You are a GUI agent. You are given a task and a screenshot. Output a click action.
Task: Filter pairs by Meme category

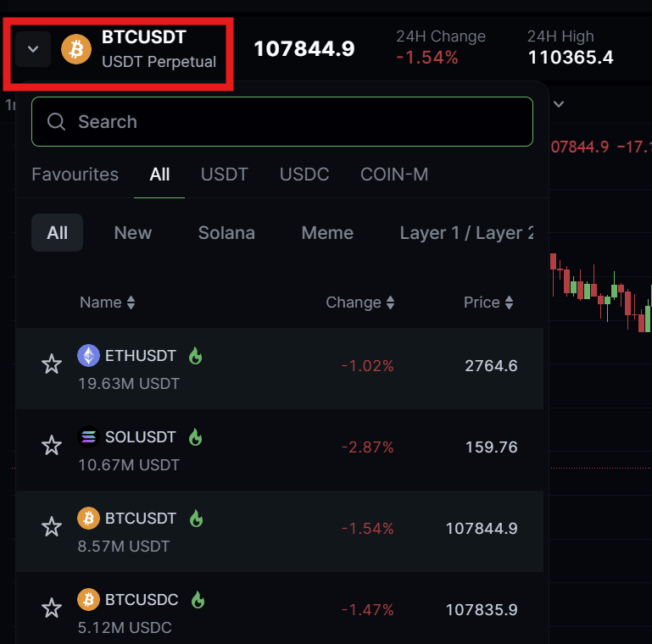click(x=327, y=233)
